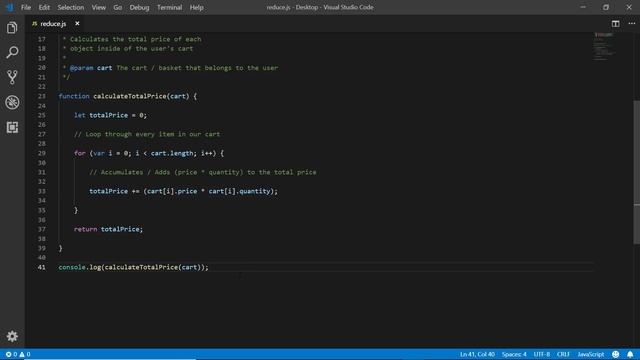Open the Explorer view in activity bar
The height and width of the screenshot is (360, 640).
pyautogui.click(x=12, y=28)
